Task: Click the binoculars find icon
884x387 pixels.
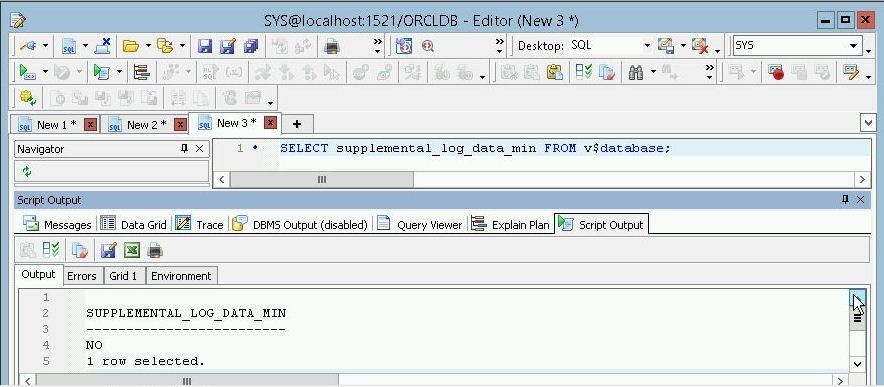Action: (636, 72)
